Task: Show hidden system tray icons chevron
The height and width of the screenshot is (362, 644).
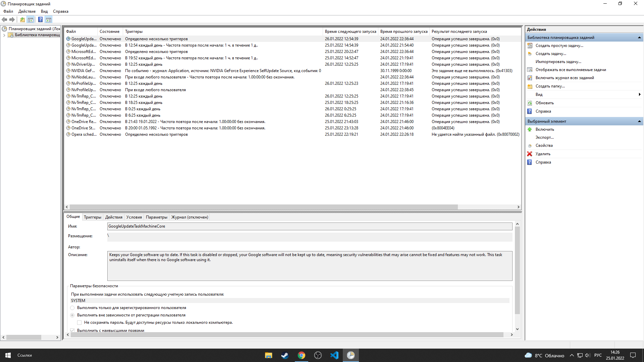Action: click(572, 355)
